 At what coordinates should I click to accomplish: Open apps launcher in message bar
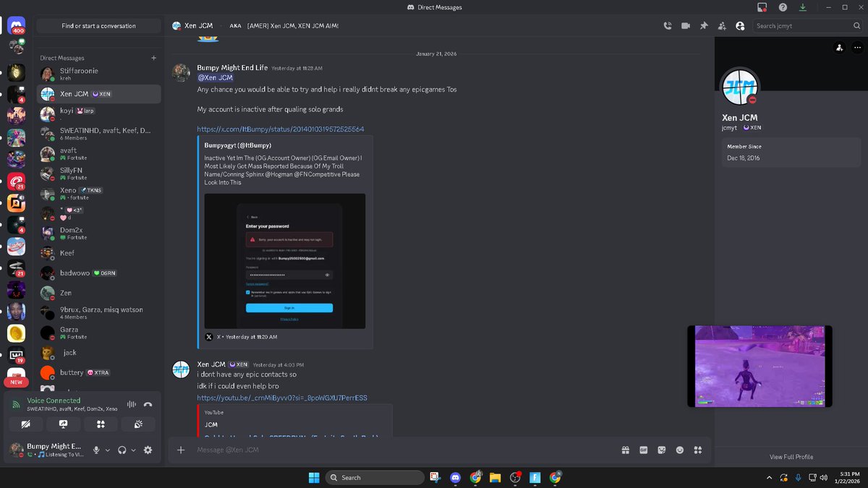(x=697, y=450)
